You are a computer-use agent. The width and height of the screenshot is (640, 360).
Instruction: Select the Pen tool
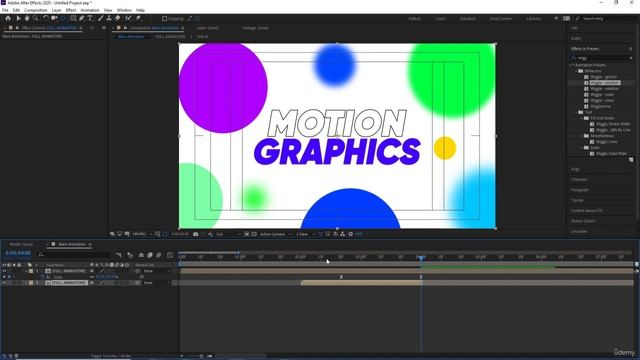tap(82, 18)
